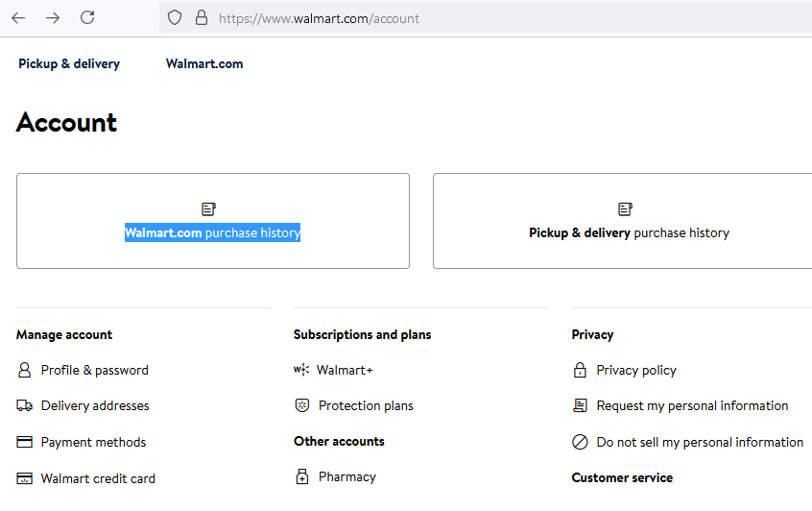
Task: Click the shield icon beside Protection plans
Action: [302, 405]
